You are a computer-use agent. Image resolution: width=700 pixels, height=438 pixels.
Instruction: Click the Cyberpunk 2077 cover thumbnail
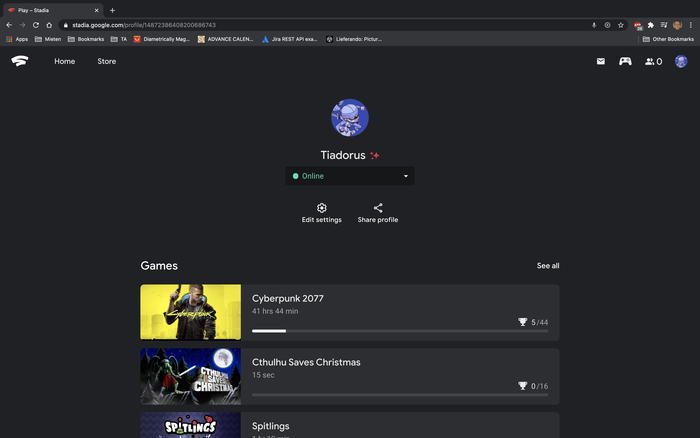(x=191, y=312)
